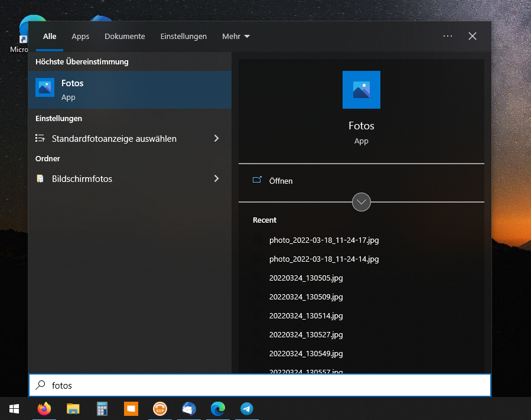Click the orange presentation app taskbar icon
The width and height of the screenshot is (531, 420).
[x=131, y=409]
